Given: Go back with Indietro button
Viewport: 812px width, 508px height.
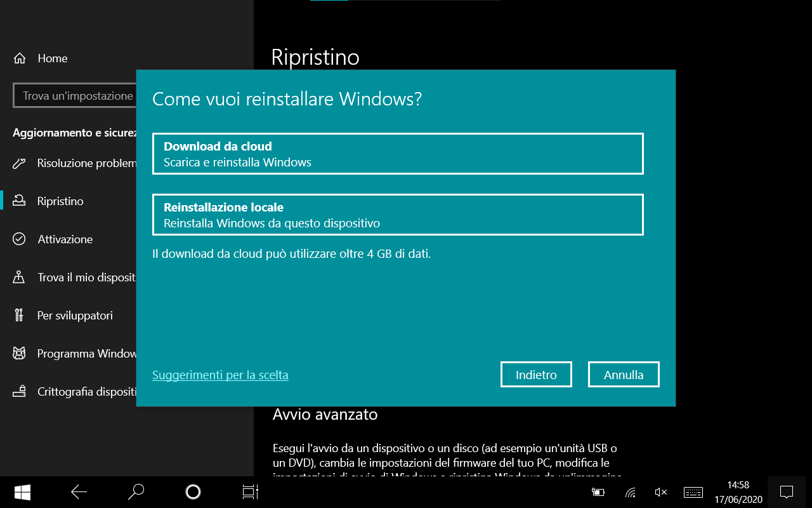Looking at the screenshot, I should [536, 375].
